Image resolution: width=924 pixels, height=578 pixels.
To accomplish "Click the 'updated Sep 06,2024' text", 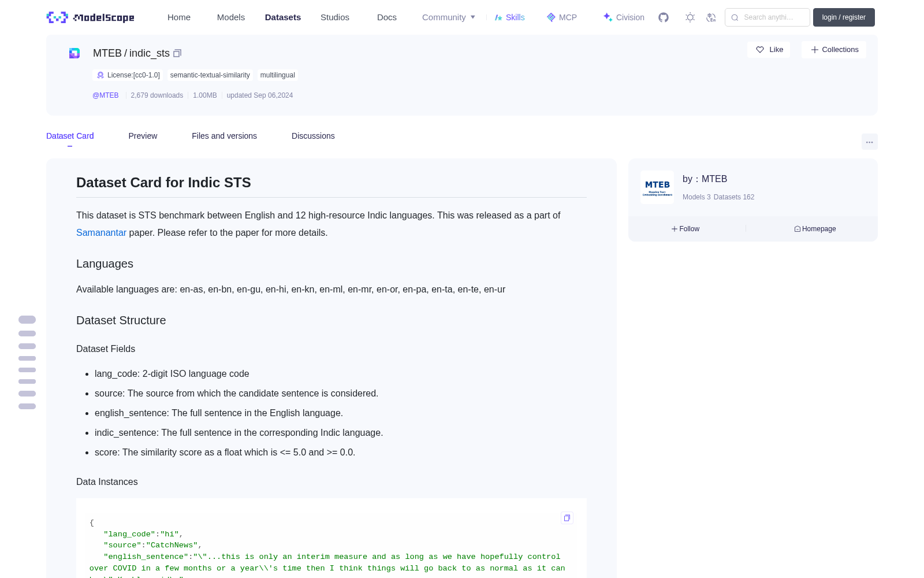I will pyautogui.click(x=260, y=95).
